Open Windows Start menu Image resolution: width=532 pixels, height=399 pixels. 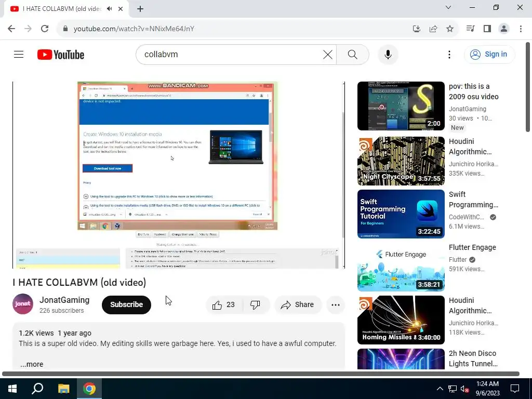(x=12, y=389)
